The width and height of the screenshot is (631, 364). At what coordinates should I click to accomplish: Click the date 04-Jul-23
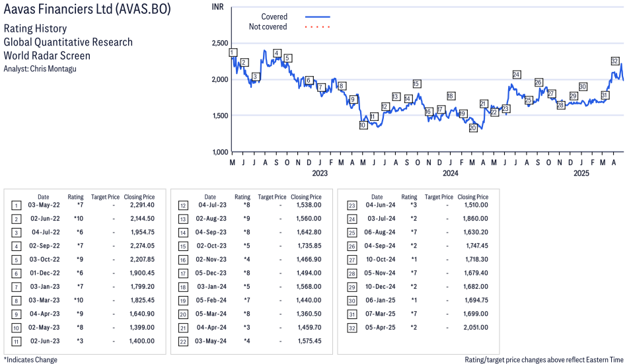pos(213,205)
